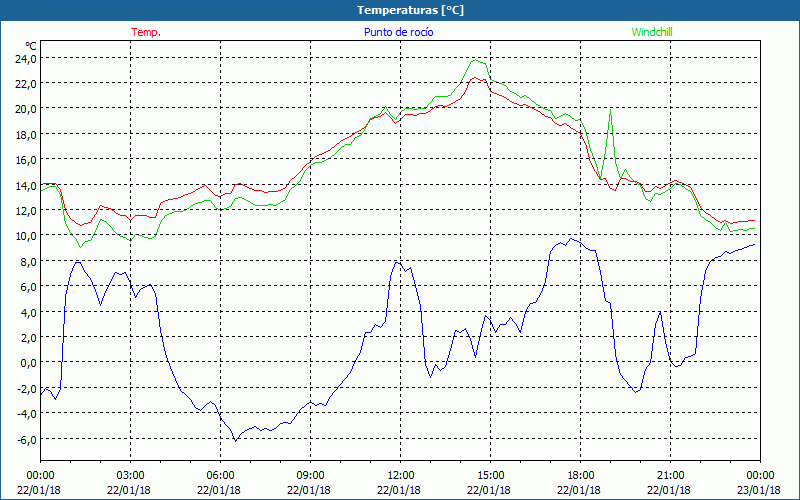Click the 03:00 time axis label
800x500 pixels.
(x=130, y=476)
